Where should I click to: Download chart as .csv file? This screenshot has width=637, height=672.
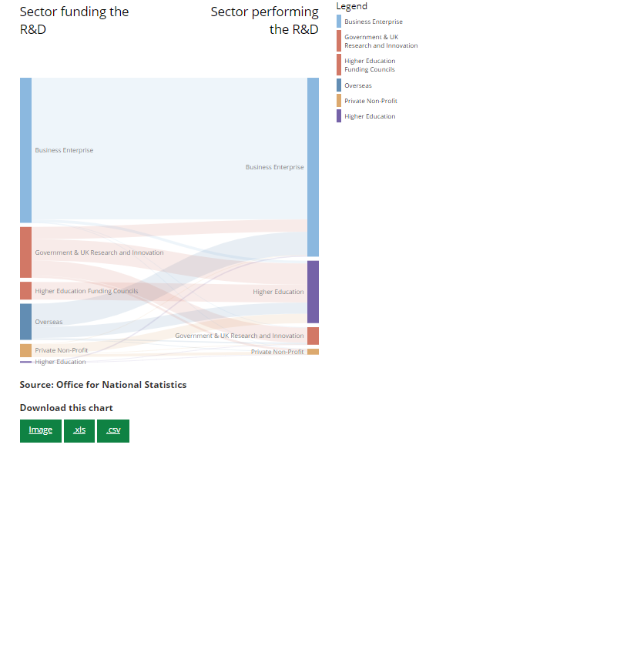click(x=113, y=430)
